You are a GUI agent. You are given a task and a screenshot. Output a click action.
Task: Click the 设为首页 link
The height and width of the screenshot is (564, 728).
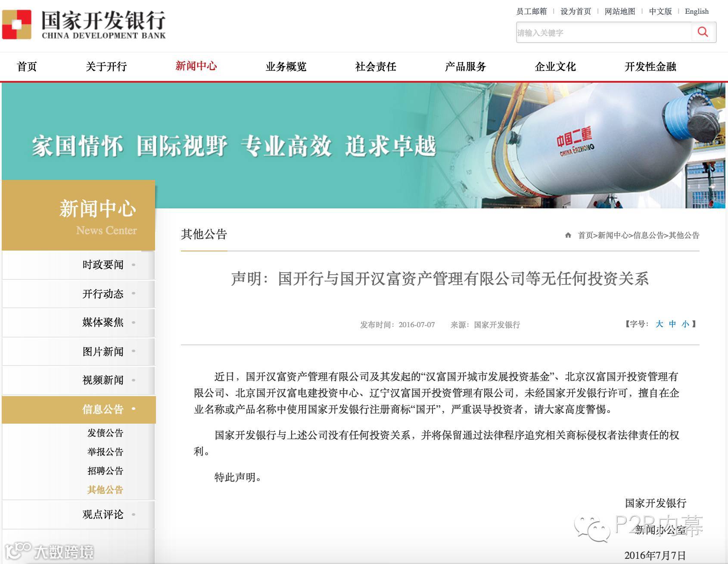tap(576, 11)
